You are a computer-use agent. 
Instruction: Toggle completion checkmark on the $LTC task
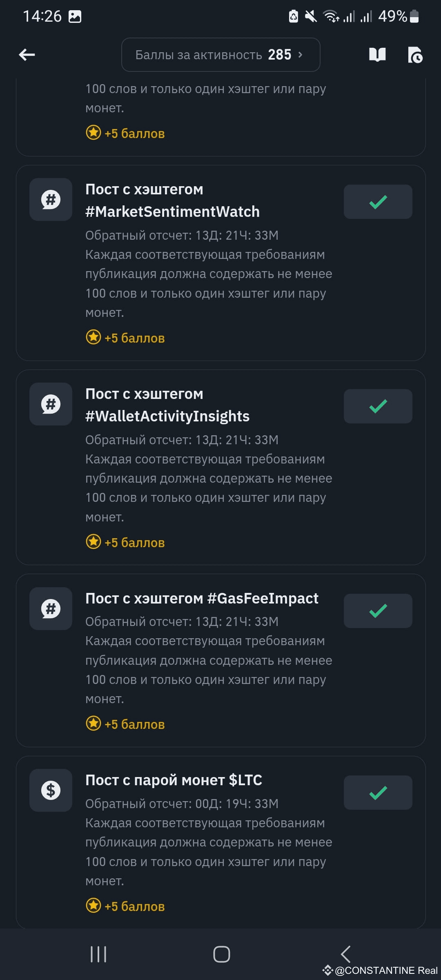pos(378,792)
